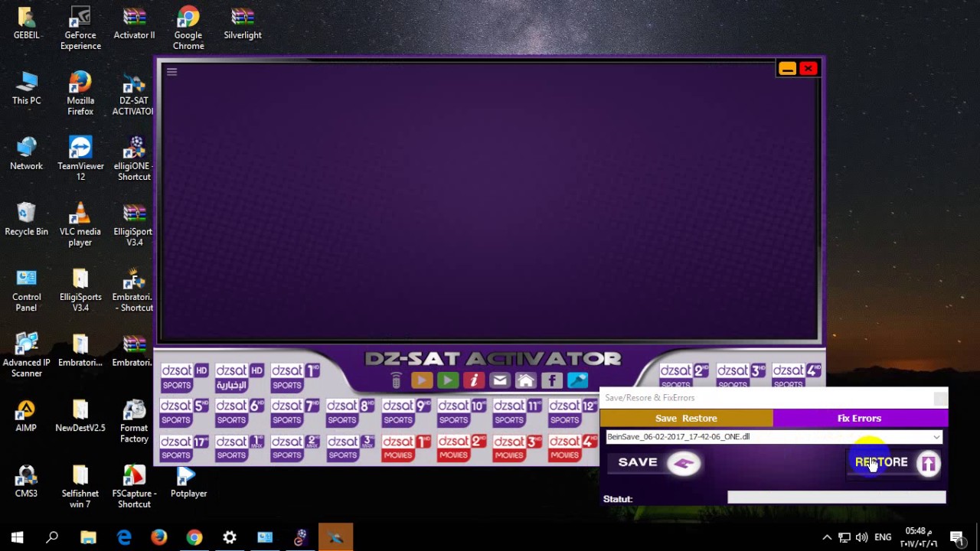This screenshot has height=551, width=980.
Task: Select dzsat 4 Movies channel
Action: click(x=573, y=447)
